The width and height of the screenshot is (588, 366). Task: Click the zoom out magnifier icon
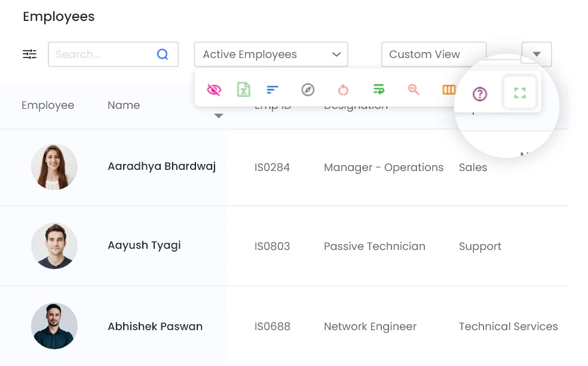tap(414, 90)
